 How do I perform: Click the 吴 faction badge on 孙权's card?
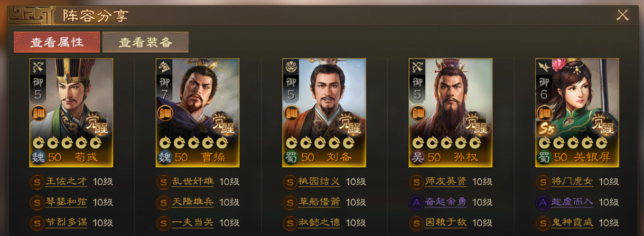(417, 157)
